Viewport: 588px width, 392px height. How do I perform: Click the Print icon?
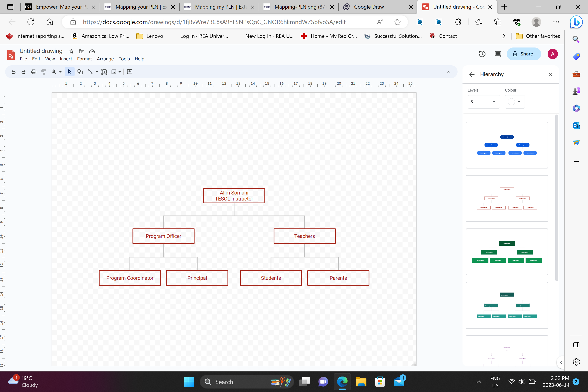pyautogui.click(x=34, y=72)
